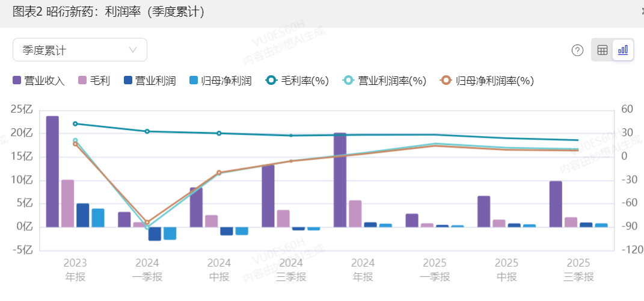Click the 毛利率 data point at 2024 中报
The width and height of the screenshot is (644, 301).
click(219, 133)
